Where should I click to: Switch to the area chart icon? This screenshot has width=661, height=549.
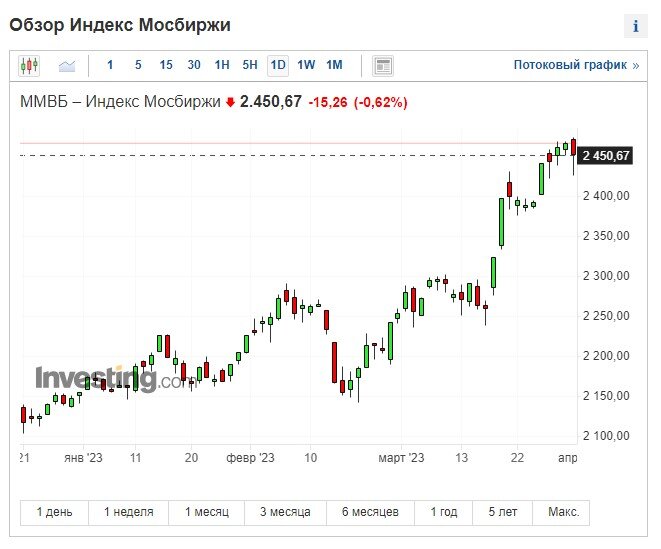67,66
